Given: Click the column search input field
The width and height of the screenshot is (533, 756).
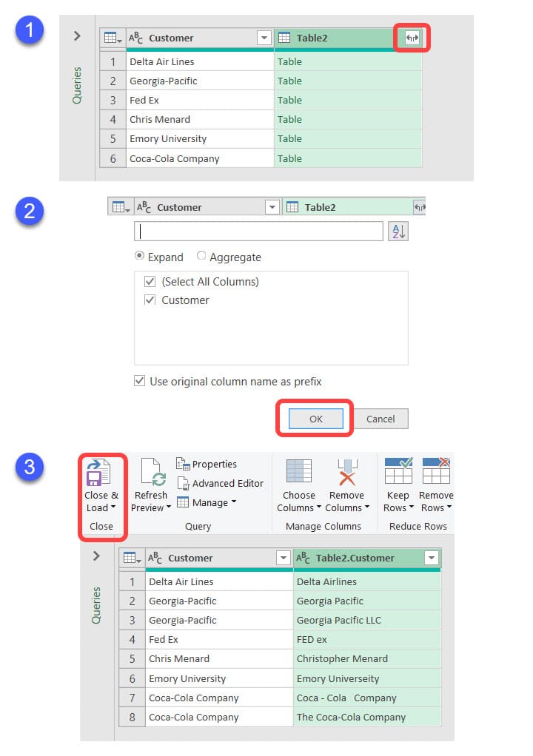Looking at the screenshot, I should 258,232.
